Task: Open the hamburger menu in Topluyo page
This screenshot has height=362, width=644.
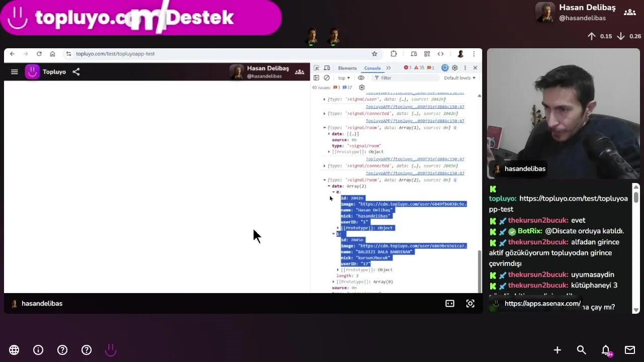Action: (15, 72)
